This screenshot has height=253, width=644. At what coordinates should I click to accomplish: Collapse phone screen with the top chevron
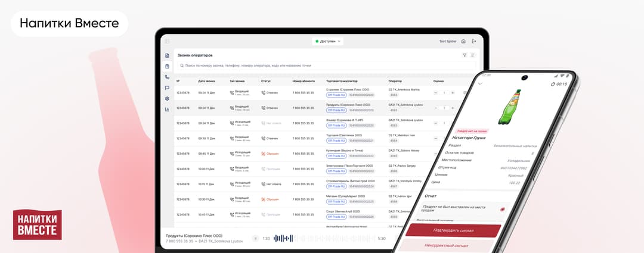480,84
